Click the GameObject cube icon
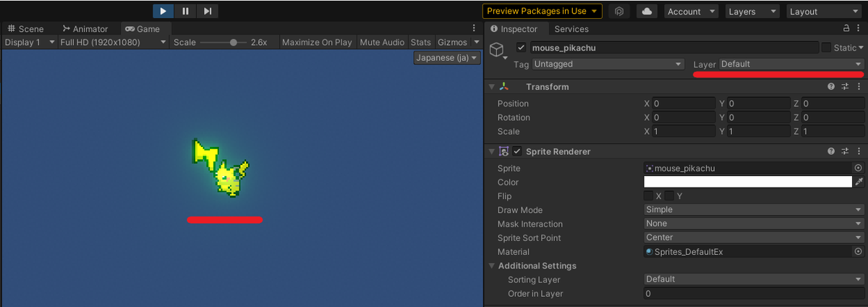Image resolution: width=868 pixels, height=307 pixels. (x=497, y=49)
